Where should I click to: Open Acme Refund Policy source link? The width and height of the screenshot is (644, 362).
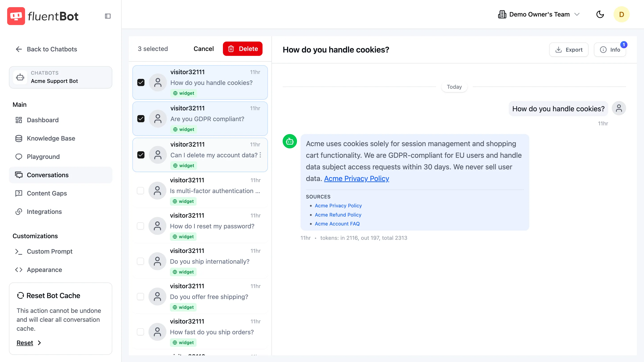pyautogui.click(x=338, y=215)
